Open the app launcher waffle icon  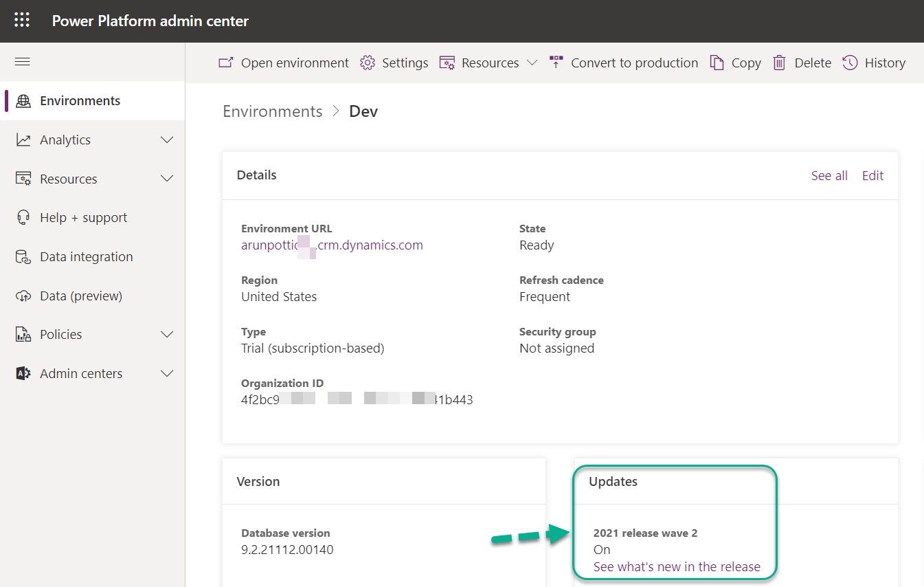tap(22, 21)
